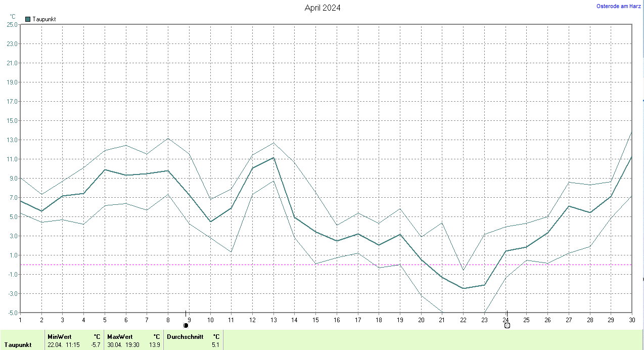Screen dimensions: 644x350
Task: Click the 30.04. 19:30 maximum timestamp
Action: (123, 344)
